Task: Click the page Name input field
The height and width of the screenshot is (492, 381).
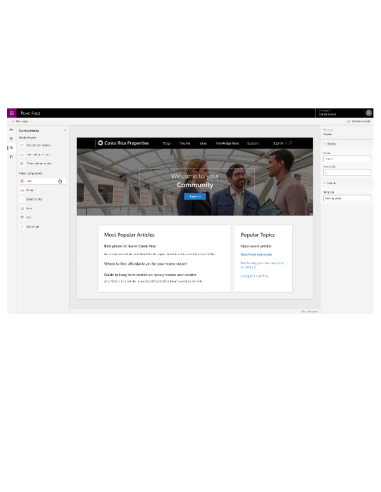Action: [x=347, y=159]
